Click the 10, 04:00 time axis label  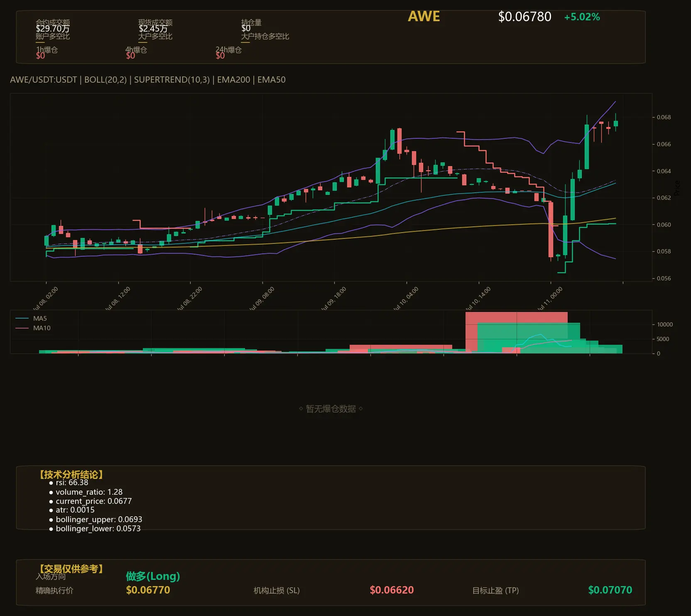(406, 298)
